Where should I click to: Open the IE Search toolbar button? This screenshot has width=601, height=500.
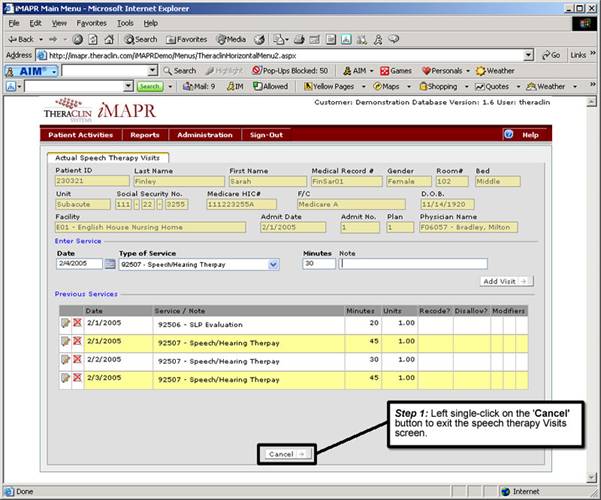(x=141, y=39)
